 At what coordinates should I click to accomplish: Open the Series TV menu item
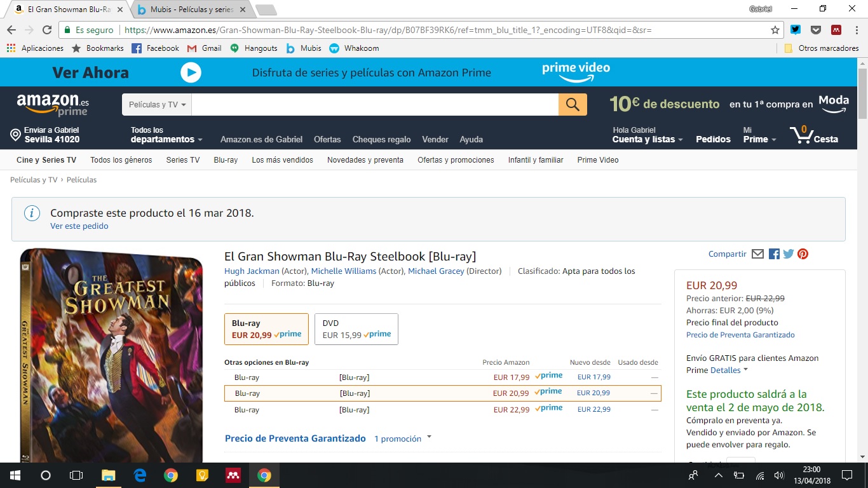click(x=183, y=160)
